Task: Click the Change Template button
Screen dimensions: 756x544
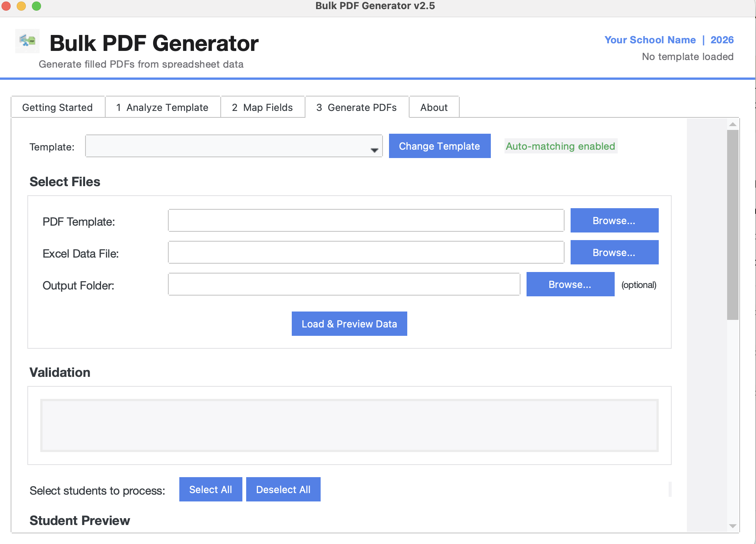Action: pos(440,146)
